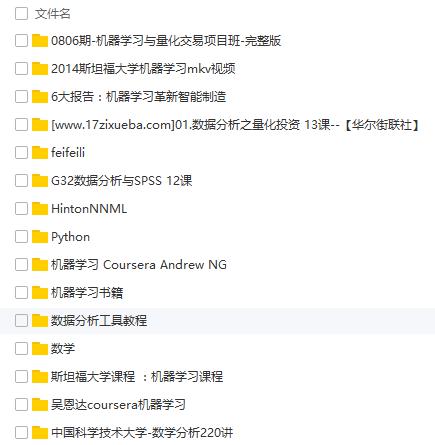
Task: Click folder icon for 机器学习书籍
Action: click(40, 293)
